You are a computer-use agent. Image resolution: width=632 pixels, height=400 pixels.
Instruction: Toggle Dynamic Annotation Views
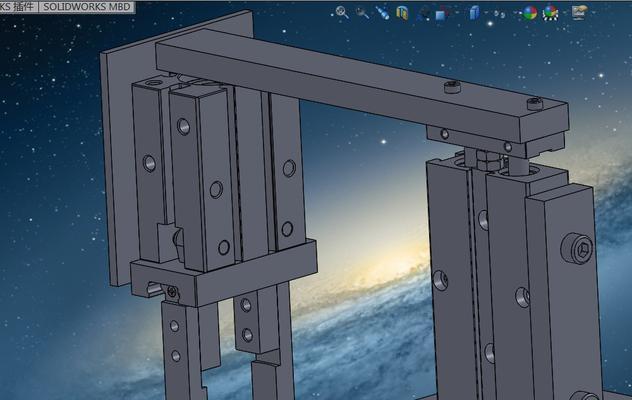pos(425,13)
